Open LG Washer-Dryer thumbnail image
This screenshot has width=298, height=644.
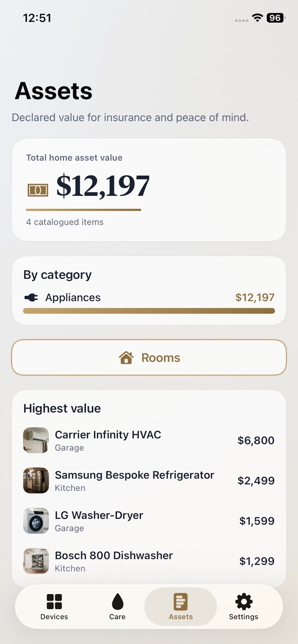36,521
